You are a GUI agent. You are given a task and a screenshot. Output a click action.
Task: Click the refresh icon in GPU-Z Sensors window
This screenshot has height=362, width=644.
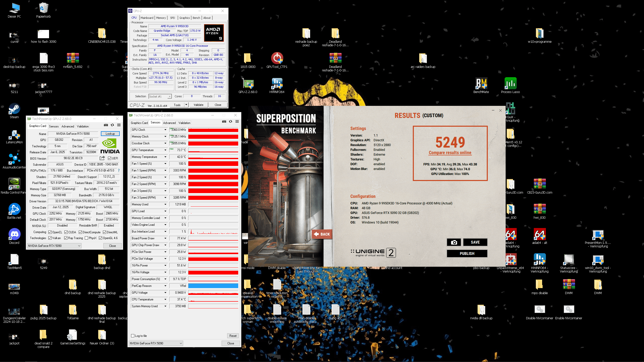coord(230,122)
